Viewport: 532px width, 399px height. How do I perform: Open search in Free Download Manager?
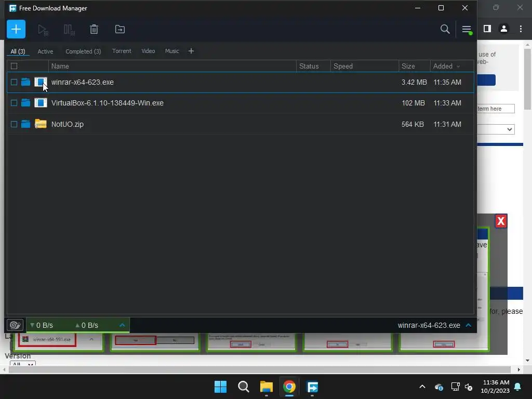click(445, 29)
